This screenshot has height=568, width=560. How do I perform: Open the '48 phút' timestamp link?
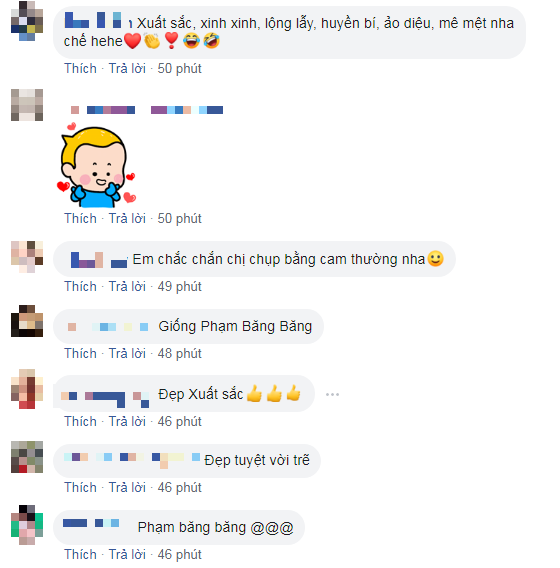coord(179,353)
